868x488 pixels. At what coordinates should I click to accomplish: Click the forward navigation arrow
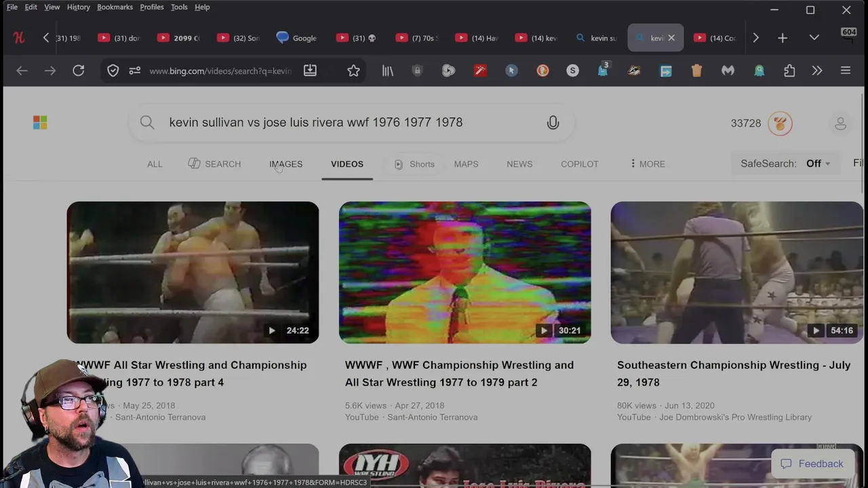point(50,70)
